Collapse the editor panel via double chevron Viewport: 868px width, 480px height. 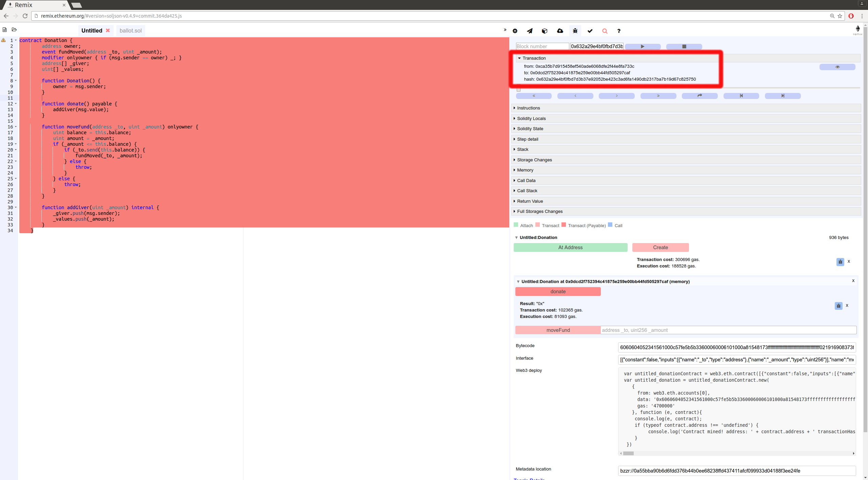(505, 30)
